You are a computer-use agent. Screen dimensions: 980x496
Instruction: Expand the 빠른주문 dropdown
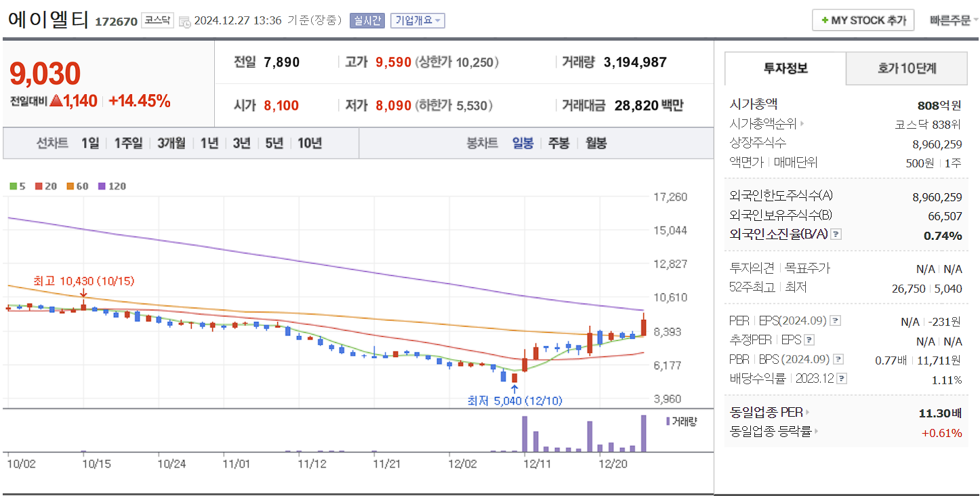coord(951,20)
